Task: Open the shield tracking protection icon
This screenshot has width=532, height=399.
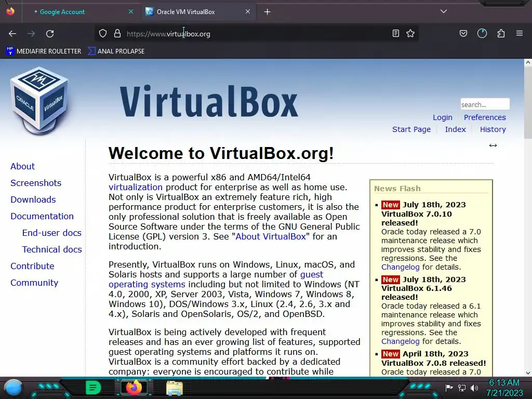Action: tap(103, 33)
